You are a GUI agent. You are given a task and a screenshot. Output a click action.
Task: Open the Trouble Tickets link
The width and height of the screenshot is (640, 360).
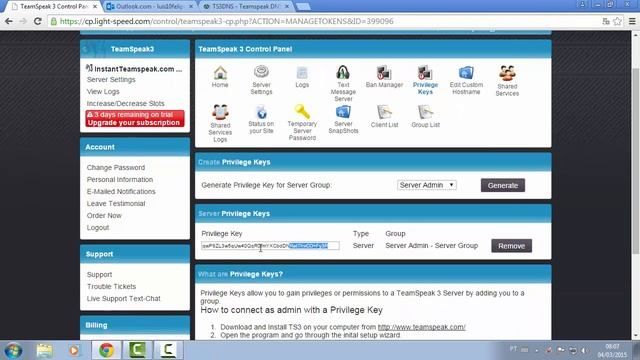click(111, 286)
